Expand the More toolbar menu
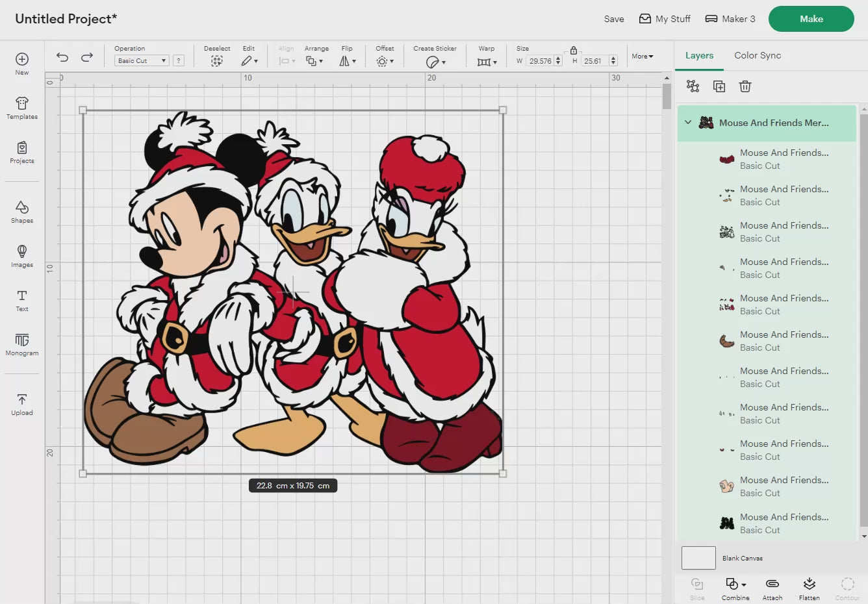 [x=643, y=57]
